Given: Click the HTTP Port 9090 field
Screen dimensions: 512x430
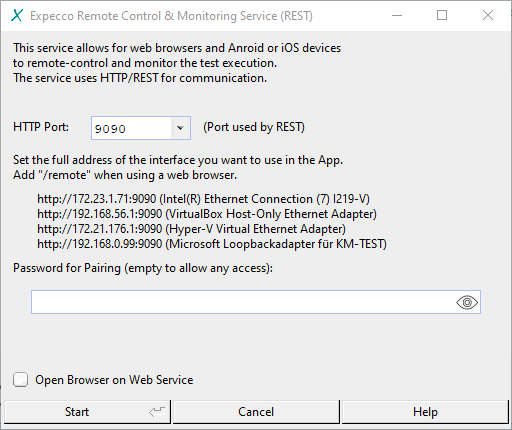Looking at the screenshot, I should coord(132,128).
